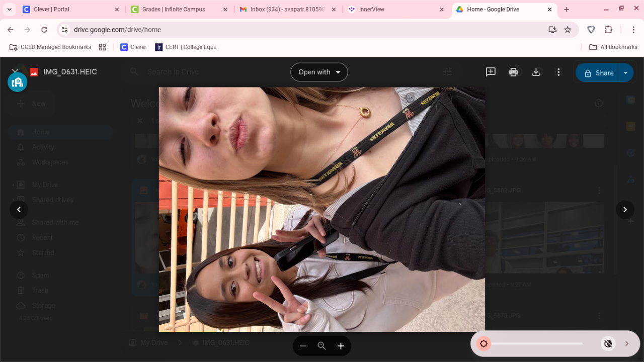Image resolution: width=644 pixels, height=362 pixels.
Task: Expand the brightness panel with right chevron
Action: pos(627,343)
